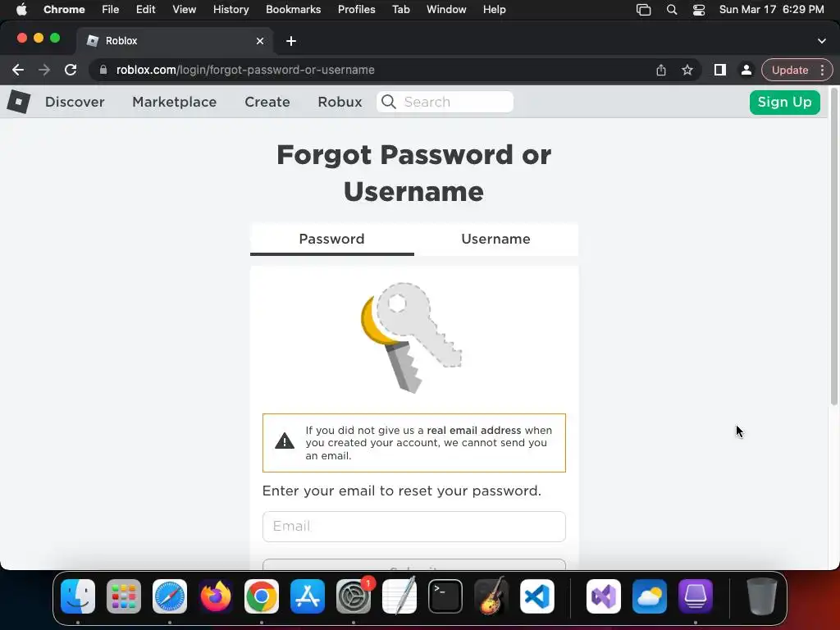Open the View menu

pos(184,9)
